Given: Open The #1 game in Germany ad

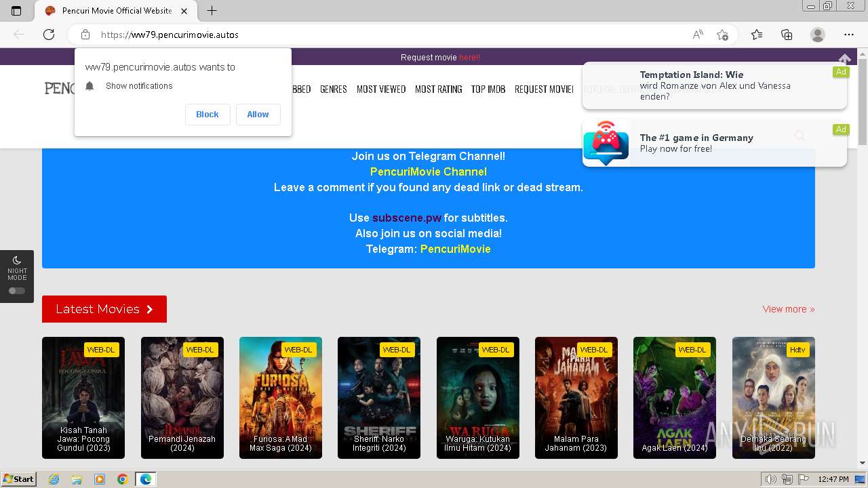Looking at the screenshot, I should [x=715, y=143].
